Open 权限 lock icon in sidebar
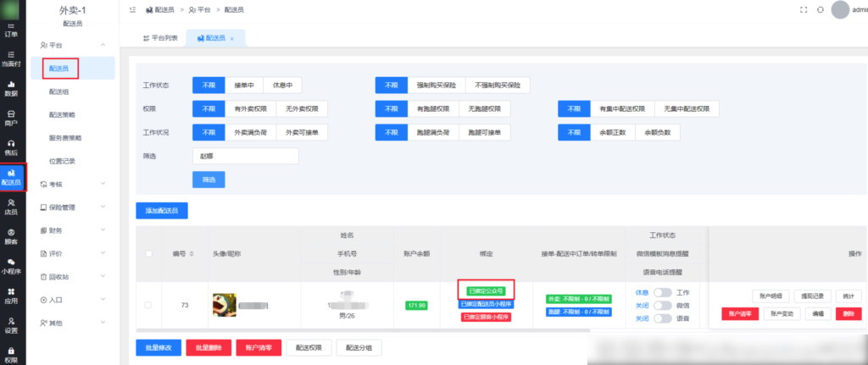Image resolution: width=868 pixels, height=365 pixels. click(11, 355)
